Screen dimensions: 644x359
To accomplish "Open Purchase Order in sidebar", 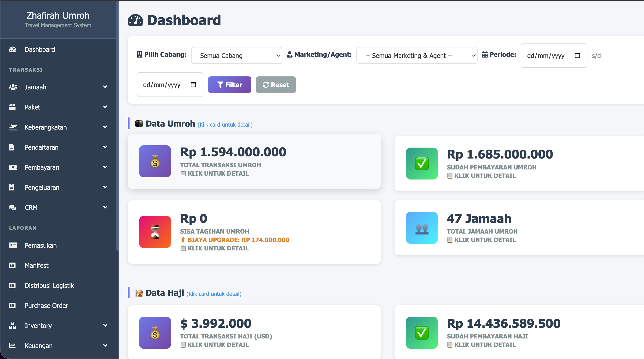I will [58, 305].
